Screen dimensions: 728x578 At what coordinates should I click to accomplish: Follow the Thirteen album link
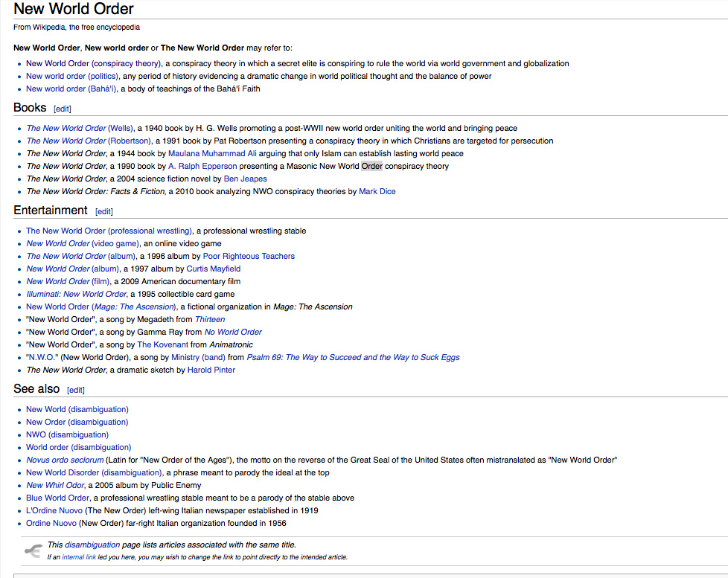pyautogui.click(x=210, y=319)
